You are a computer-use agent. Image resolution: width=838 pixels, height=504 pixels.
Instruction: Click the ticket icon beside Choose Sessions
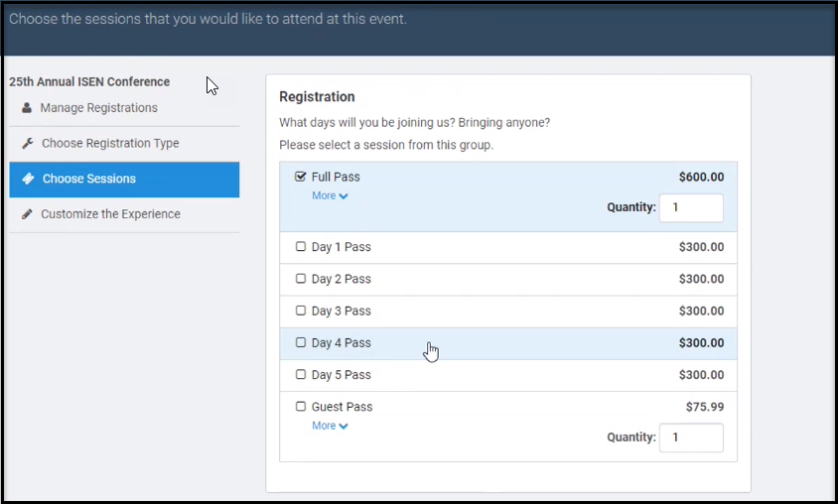coord(28,180)
